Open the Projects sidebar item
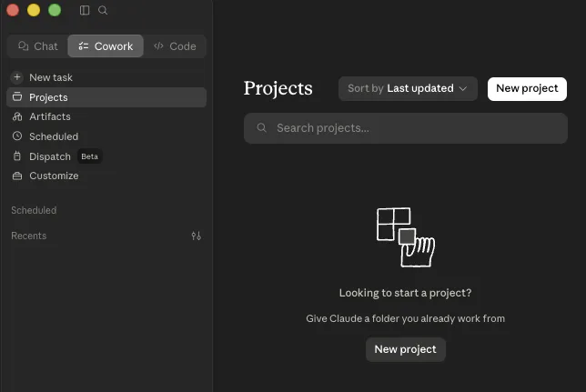 106,97
